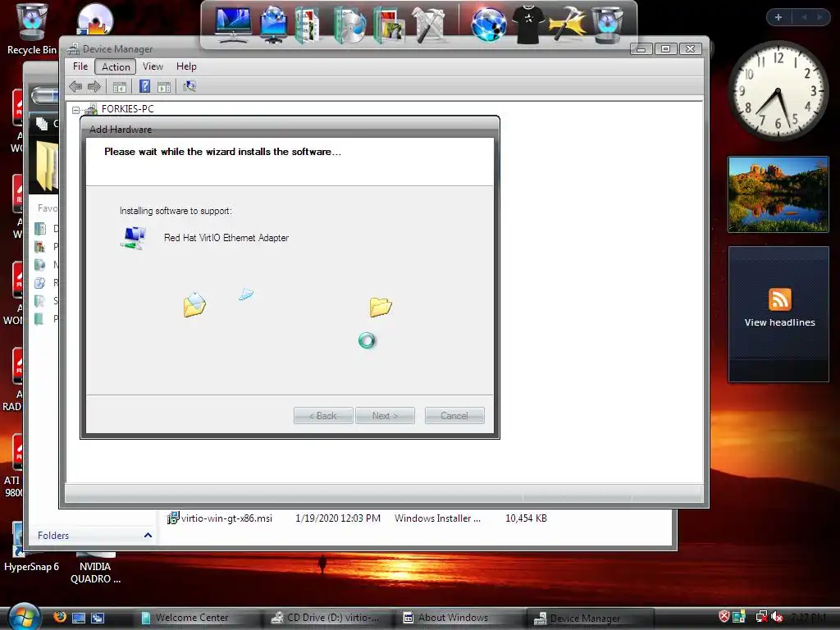Open the NVIDIA QUADRO desktop icon
840x630 pixels.
pos(95,568)
